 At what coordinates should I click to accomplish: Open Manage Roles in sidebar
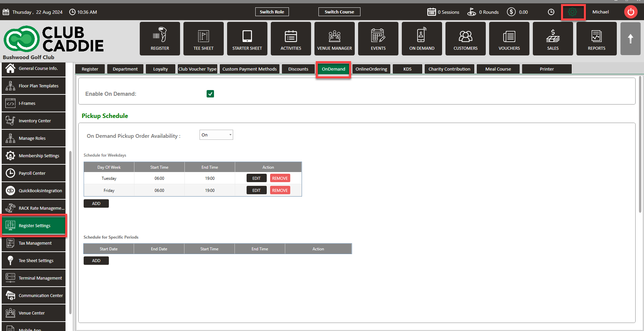34,138
